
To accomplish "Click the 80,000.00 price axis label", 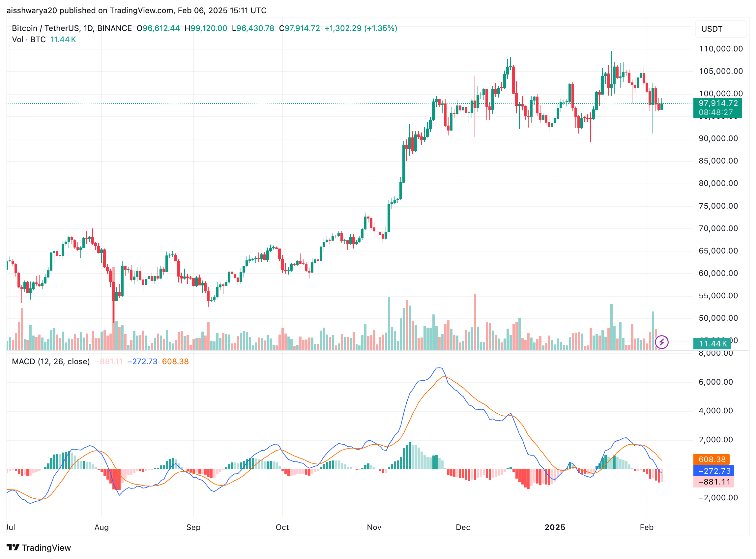I will [718, 183].
